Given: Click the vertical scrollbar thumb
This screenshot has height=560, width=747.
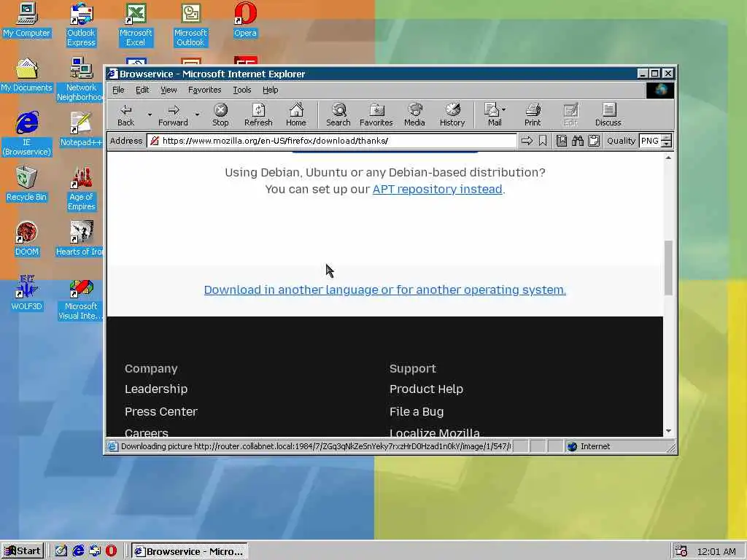Looking at the screenshot, I should point(668,267).
